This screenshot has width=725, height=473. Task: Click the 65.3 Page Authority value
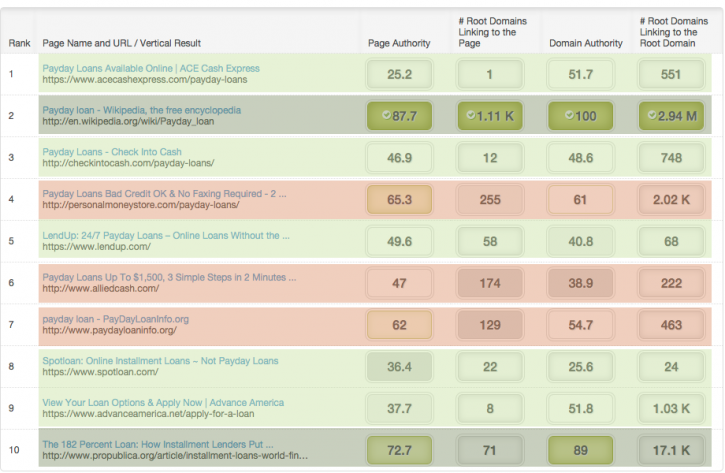pyautogui.click(x=399, y=200)
